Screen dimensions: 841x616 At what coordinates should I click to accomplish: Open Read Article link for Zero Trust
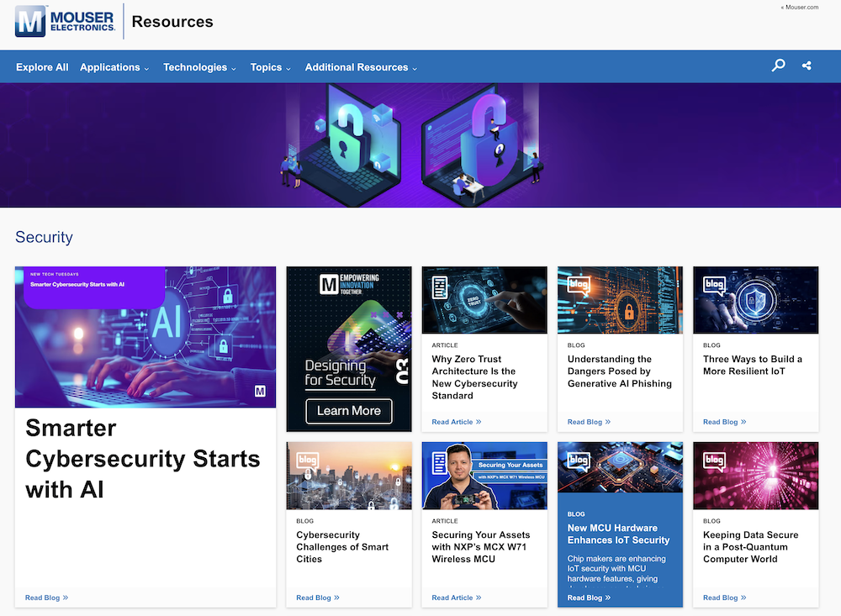tap(456, 422)
